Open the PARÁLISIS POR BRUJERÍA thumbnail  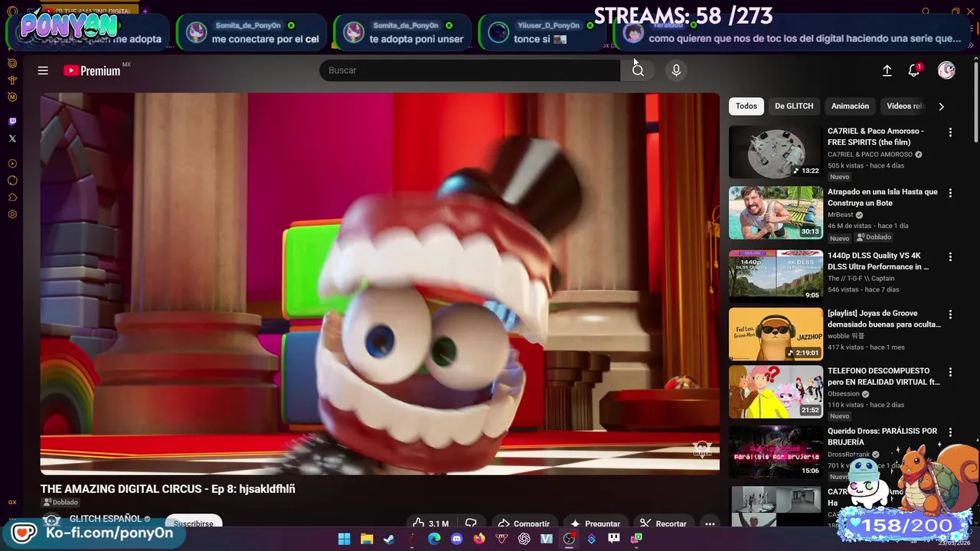[x=776, y=452]
